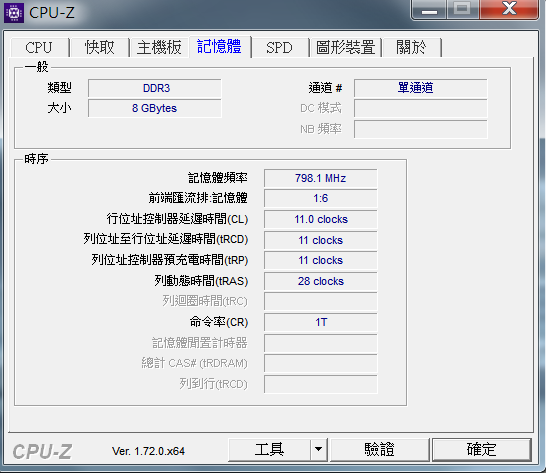Click the 確定 button

[482, 450]
